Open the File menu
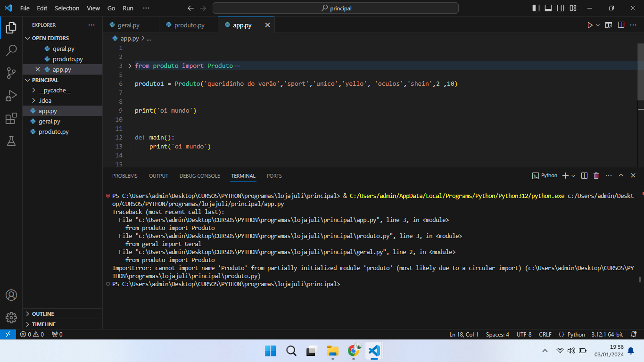Image resolution: width=644 pixels, height=362 pixels. click(25, 8)
